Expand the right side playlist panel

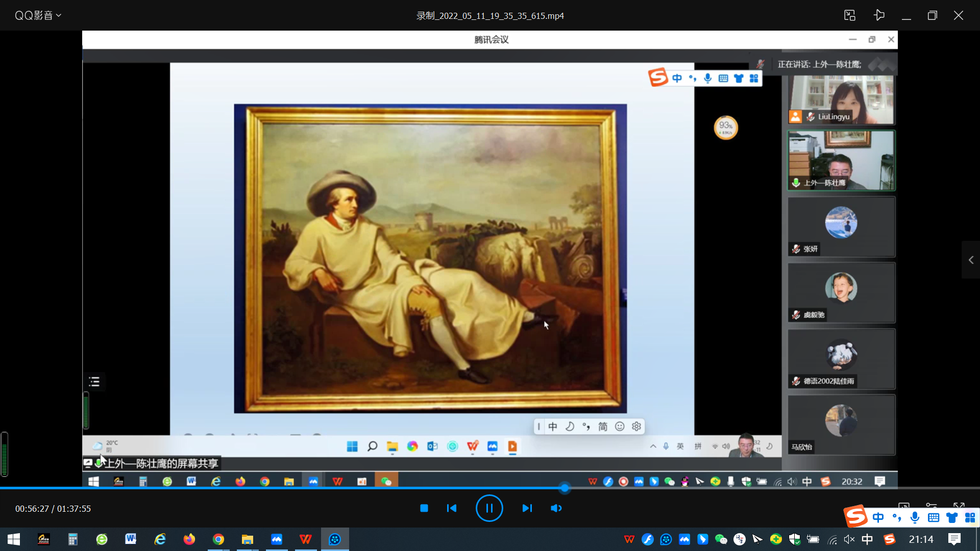tap(971, 260)
